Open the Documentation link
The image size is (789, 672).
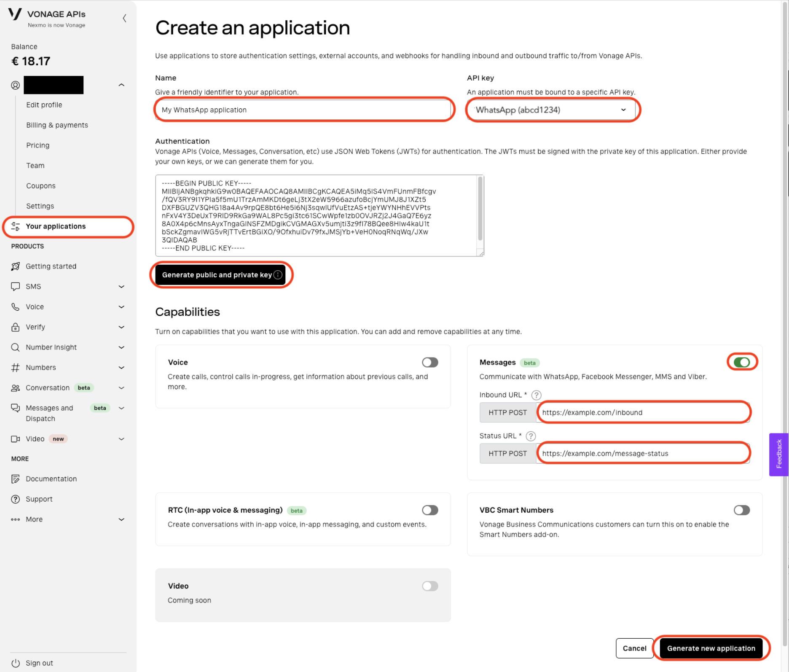pyautogui.click(x=51, y=479)
